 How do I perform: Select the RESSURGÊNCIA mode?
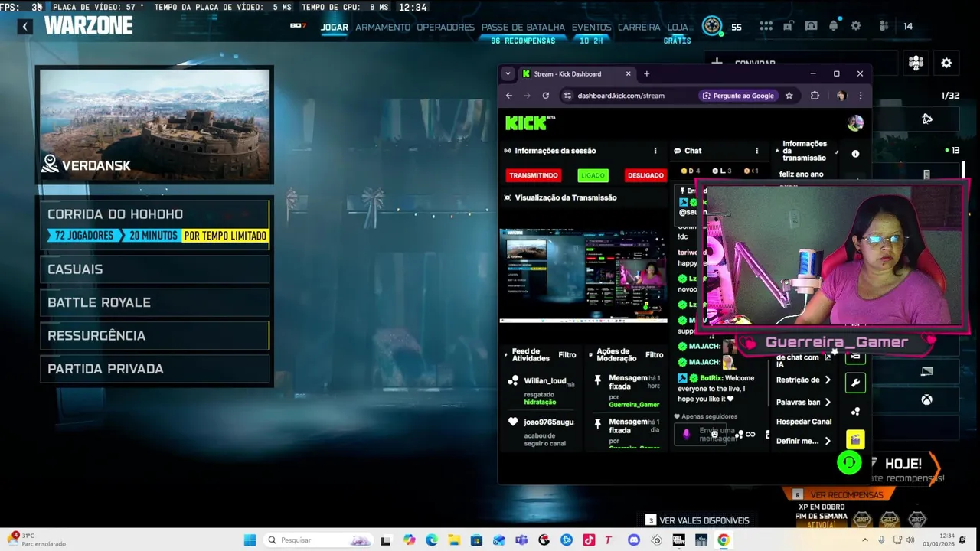point(155,335)
